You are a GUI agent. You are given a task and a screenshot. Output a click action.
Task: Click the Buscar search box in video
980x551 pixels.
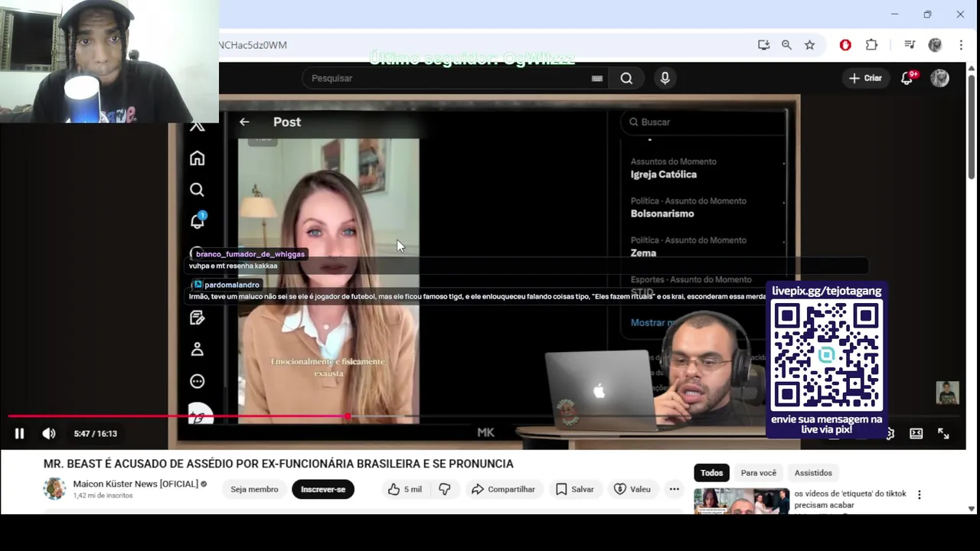[703, 122]
